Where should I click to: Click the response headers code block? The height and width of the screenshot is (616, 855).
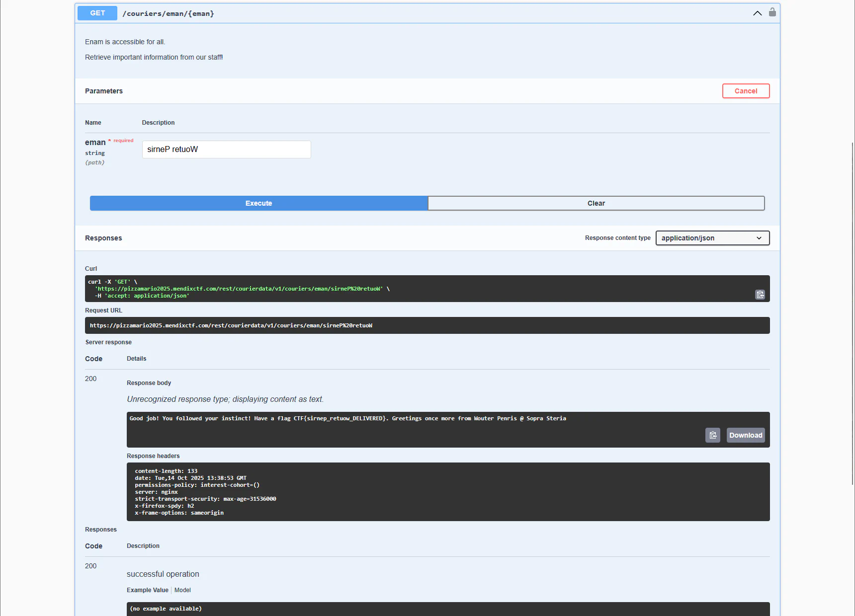(x=447, y=492)
